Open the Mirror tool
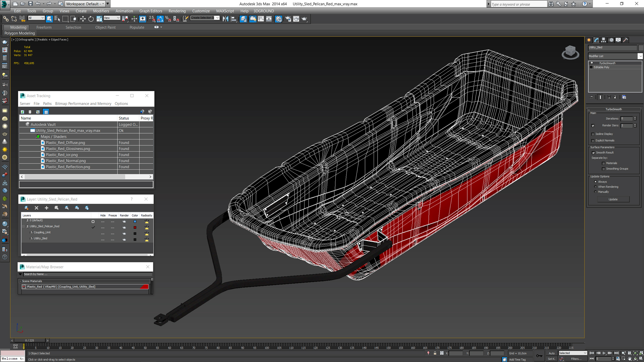This screenshot has width=644, height=362. pos(225,19)
